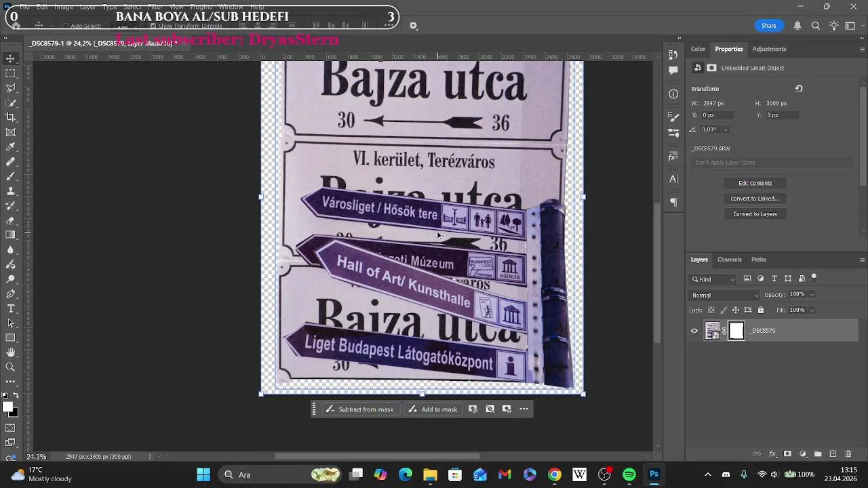Open the Kind filter dropdown

(x=713, y=279)
